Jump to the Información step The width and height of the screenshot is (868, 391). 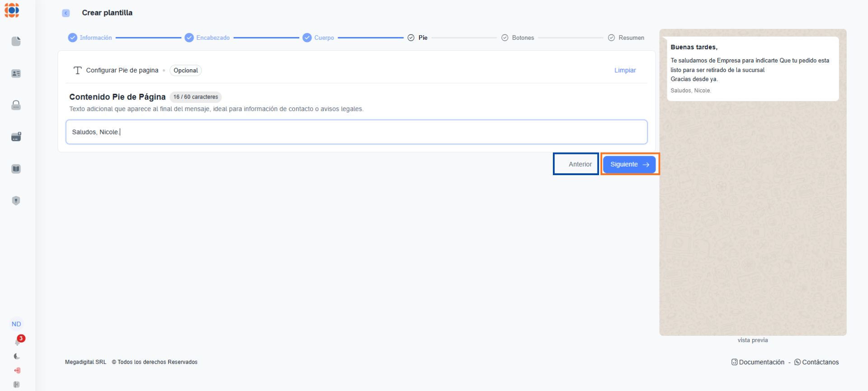(90, 38)
